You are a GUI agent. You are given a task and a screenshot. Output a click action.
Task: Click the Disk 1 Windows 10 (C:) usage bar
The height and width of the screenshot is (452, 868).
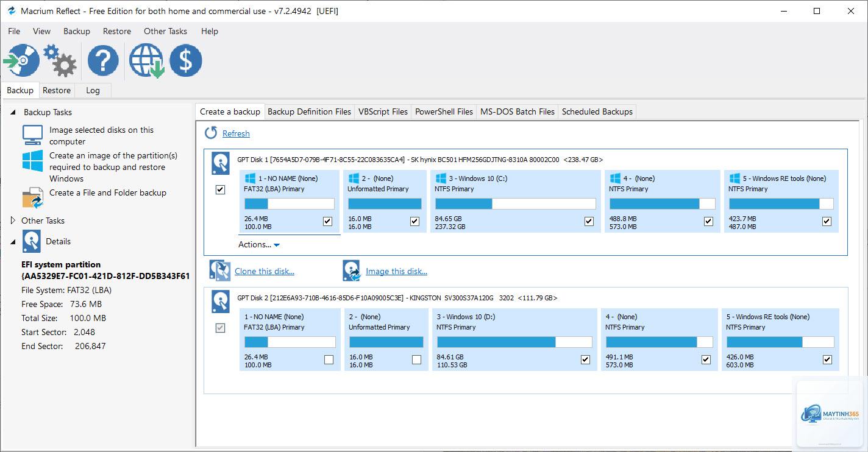pyautogui.click(x=515, y=203)
